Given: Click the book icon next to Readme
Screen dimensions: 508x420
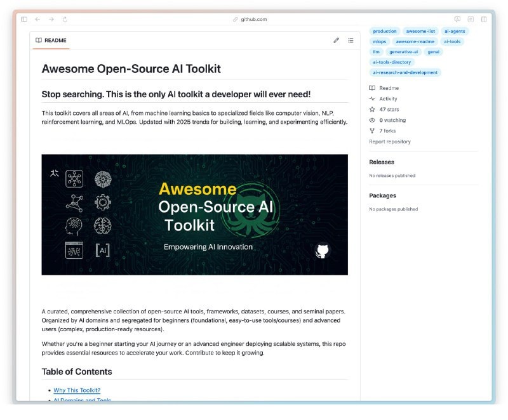Looking at the screenshot, I should coord(372,88).
